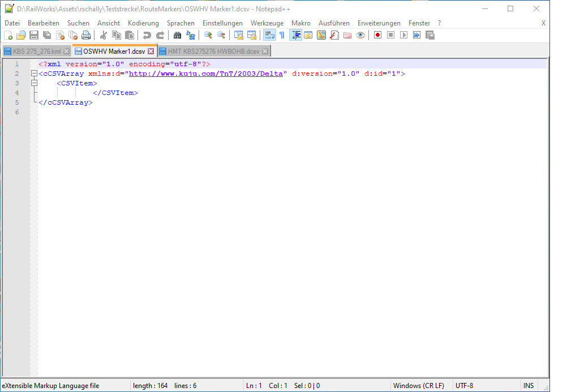Click the Print icon in toolbar
This screenshot has width=580, height=392.
[x=86, y=35]
